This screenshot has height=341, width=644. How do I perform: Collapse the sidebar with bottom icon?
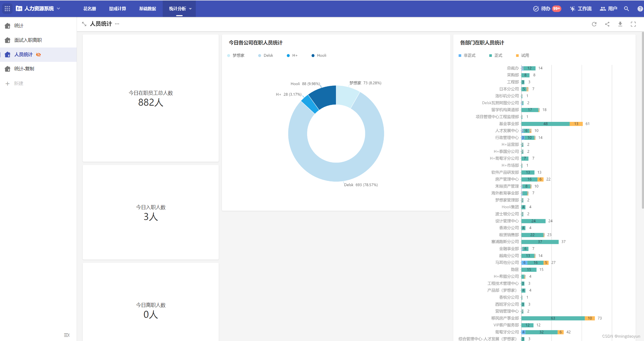[67, 335]
